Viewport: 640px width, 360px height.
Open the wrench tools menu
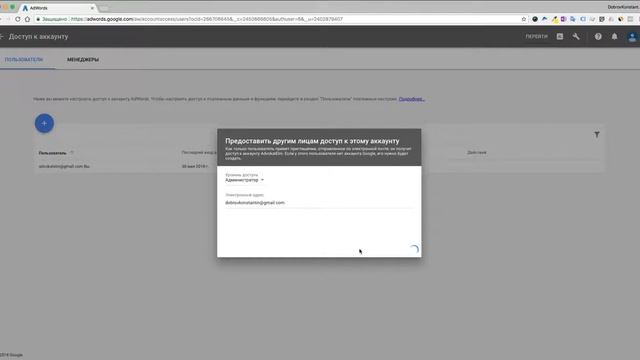(x=576, y=37)
